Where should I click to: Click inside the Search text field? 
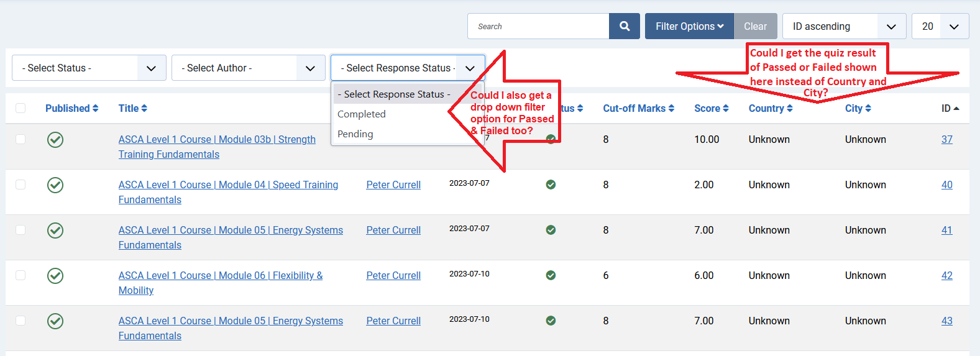538,26
